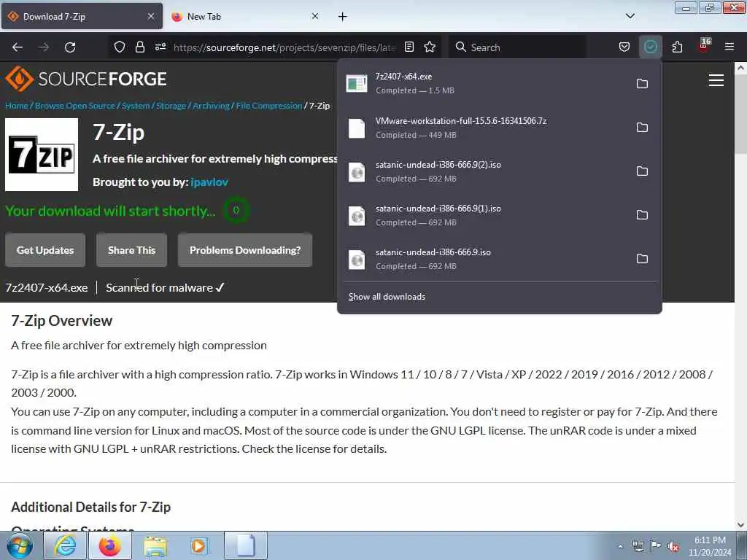Open the Windows Start menu

coord(19,545)
